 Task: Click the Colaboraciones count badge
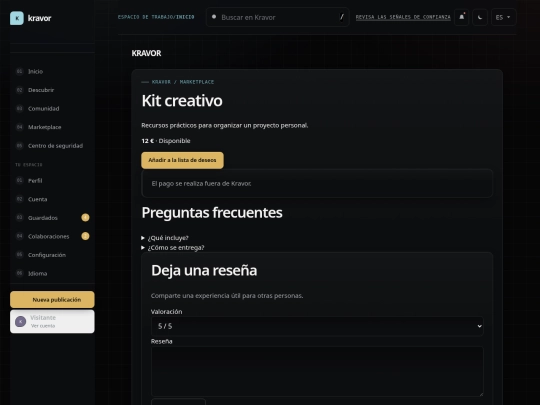click(x=85, y=236)
